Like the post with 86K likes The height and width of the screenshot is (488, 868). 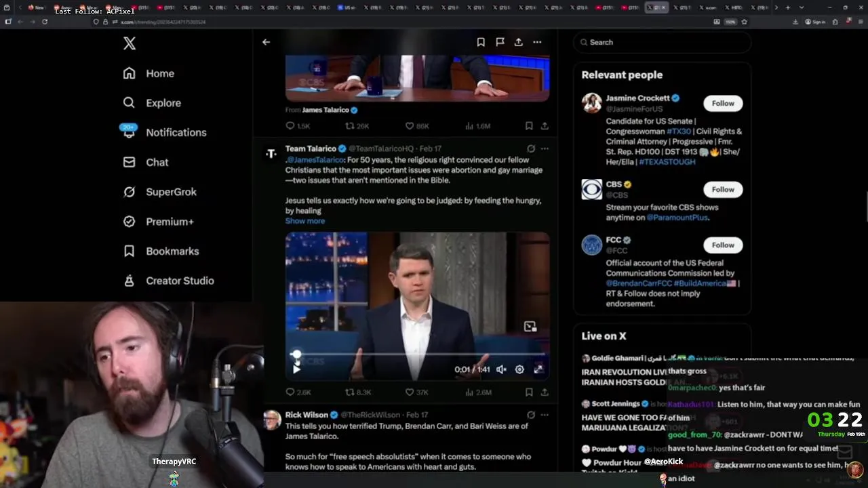[x=416, y=126]
